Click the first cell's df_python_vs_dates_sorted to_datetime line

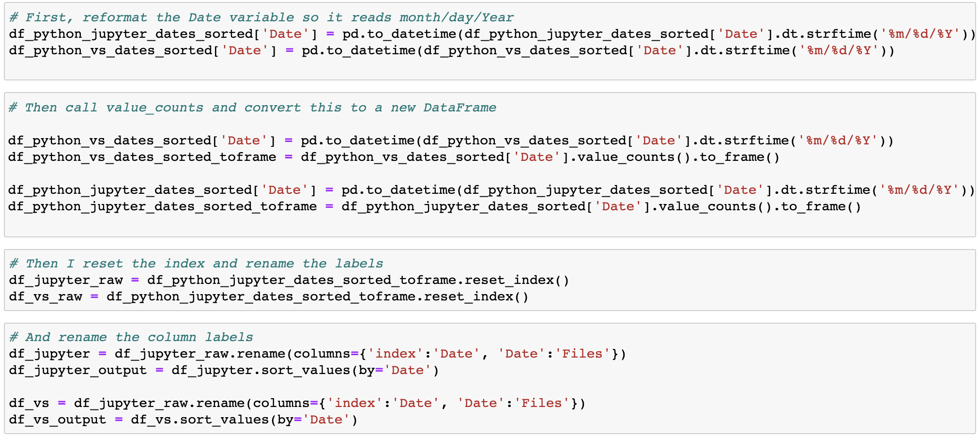click(451, 50)
